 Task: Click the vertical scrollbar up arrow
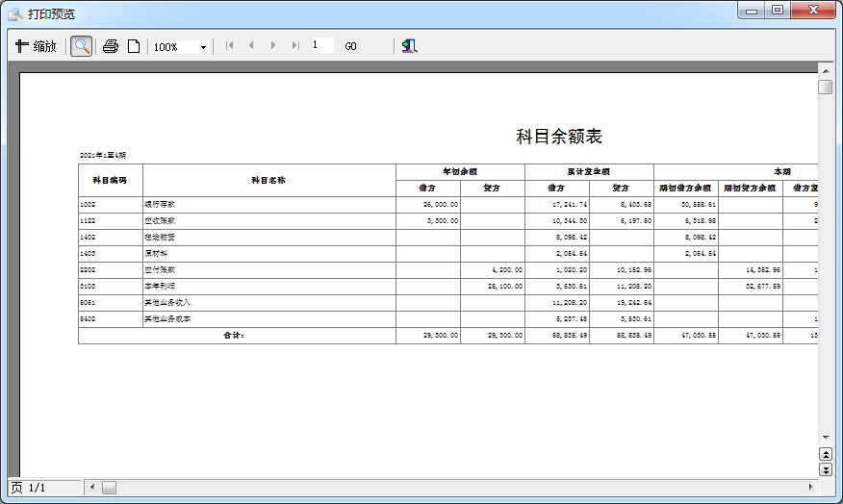pos(825,70)
